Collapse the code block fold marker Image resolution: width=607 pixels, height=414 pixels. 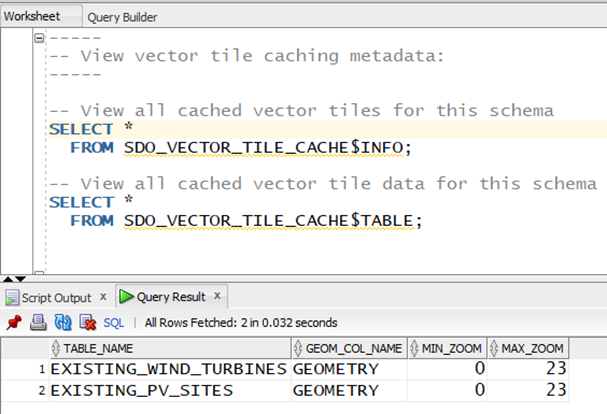tap(39, 38)
